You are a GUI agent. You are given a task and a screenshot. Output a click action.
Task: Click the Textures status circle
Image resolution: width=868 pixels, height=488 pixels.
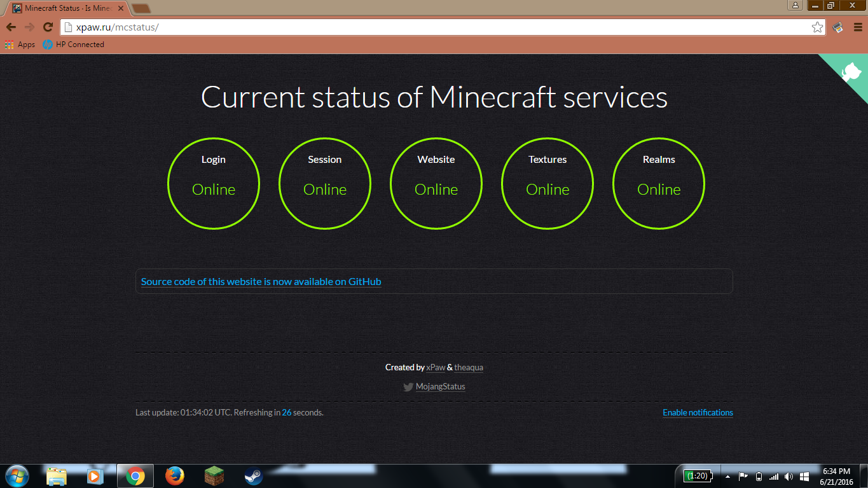pyautogui.click(x=548, y=183)
